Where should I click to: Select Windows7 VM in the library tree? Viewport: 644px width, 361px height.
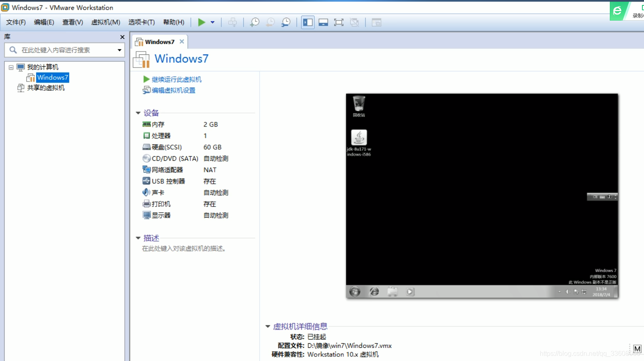click(52, 77)
